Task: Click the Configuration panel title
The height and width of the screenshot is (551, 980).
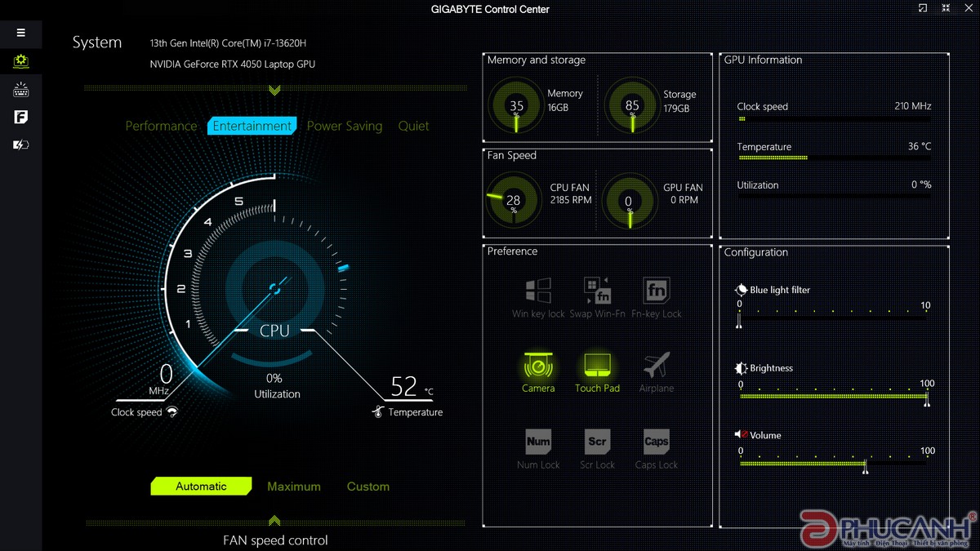Action: 755,253
